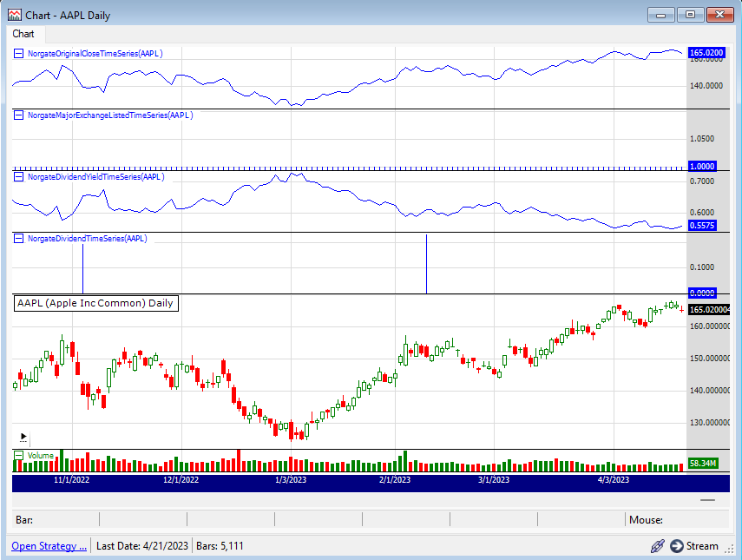Click the 3/1/2023 date on the axis
The image size is (742, 560).
[494, 479]
